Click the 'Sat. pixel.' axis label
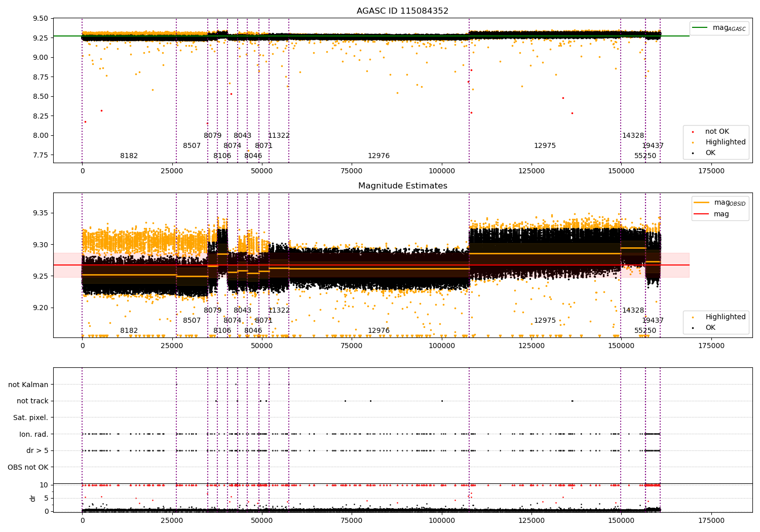Viewport: 760px width, 532px height. coord(31,417)
